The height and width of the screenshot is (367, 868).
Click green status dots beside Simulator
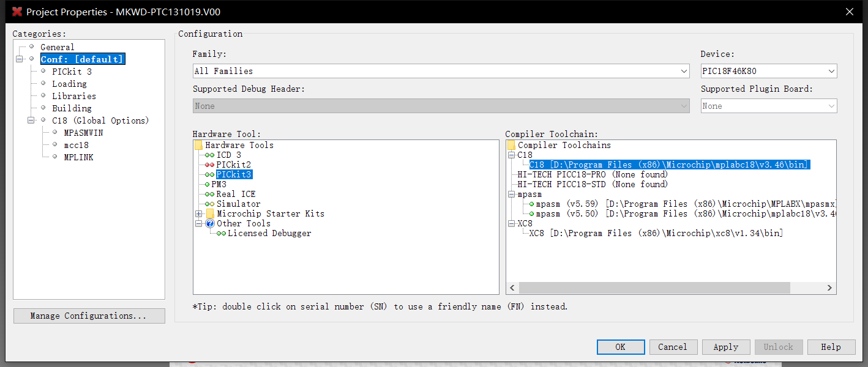tap(210, 204)
